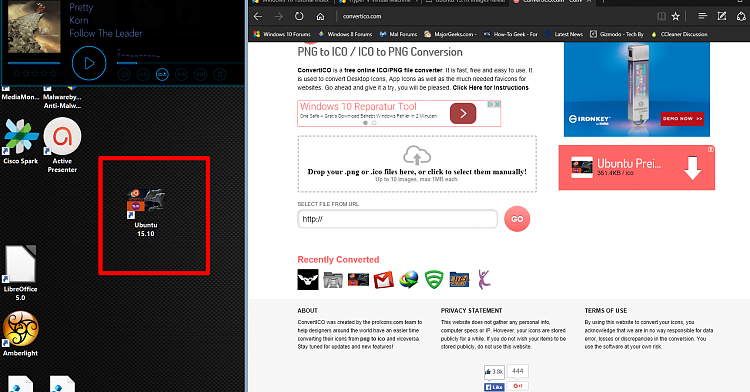This screenshot has height=392, width=750.
Task: Play the Korn track in the media widget
Action: pos(89,63)
